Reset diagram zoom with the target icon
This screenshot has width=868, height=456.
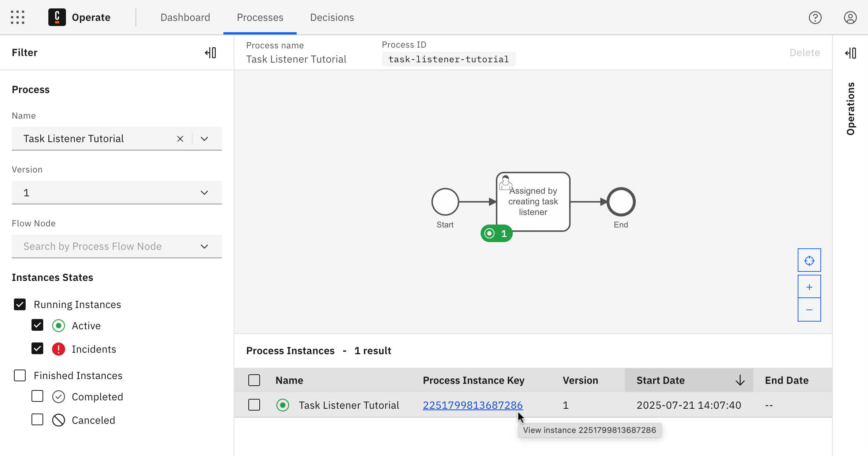coord(809,260)
